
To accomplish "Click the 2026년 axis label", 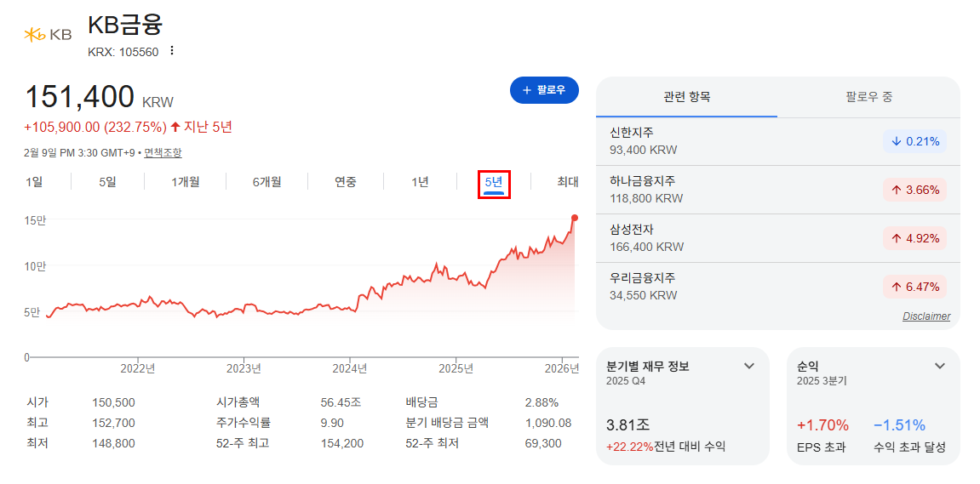I will (561, 368).
